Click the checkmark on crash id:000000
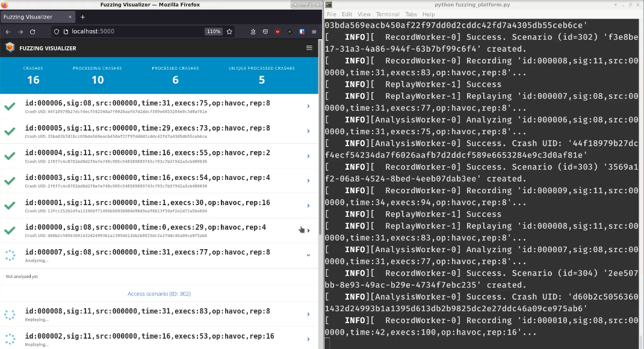The height and width of the screenshot is (349, 644). [10, 230]
